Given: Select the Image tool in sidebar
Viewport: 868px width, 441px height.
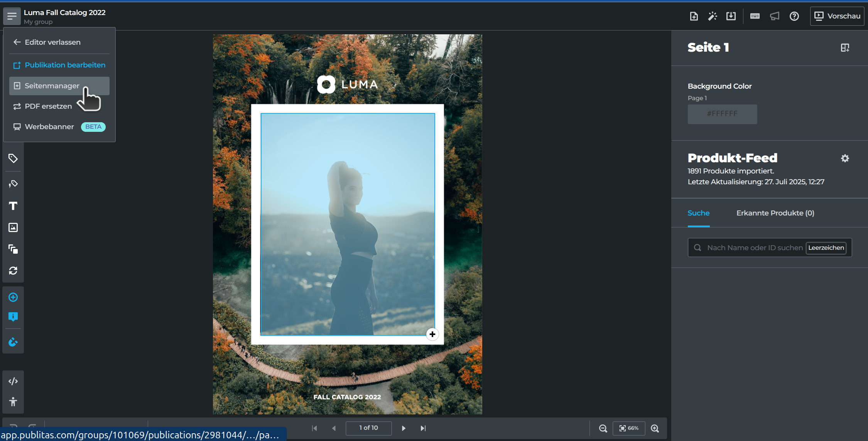Looking at the screenshot, I should tap(13, 227).
